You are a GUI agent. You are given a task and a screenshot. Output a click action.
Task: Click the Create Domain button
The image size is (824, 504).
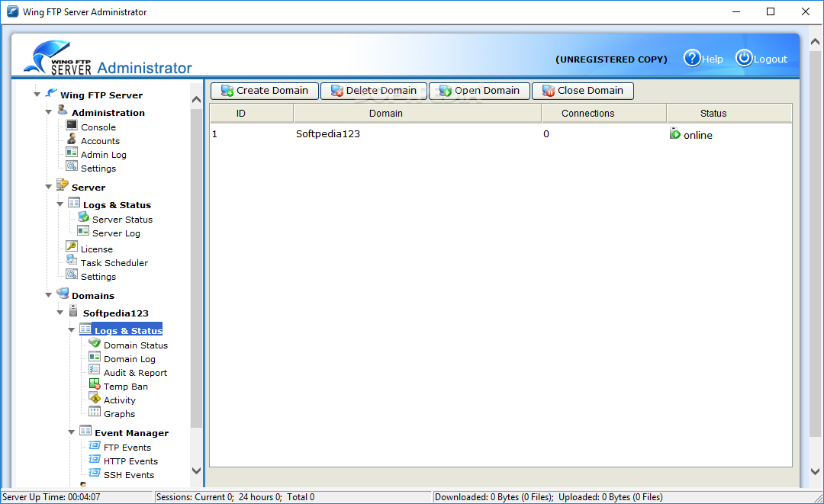[x=264, y=91]
